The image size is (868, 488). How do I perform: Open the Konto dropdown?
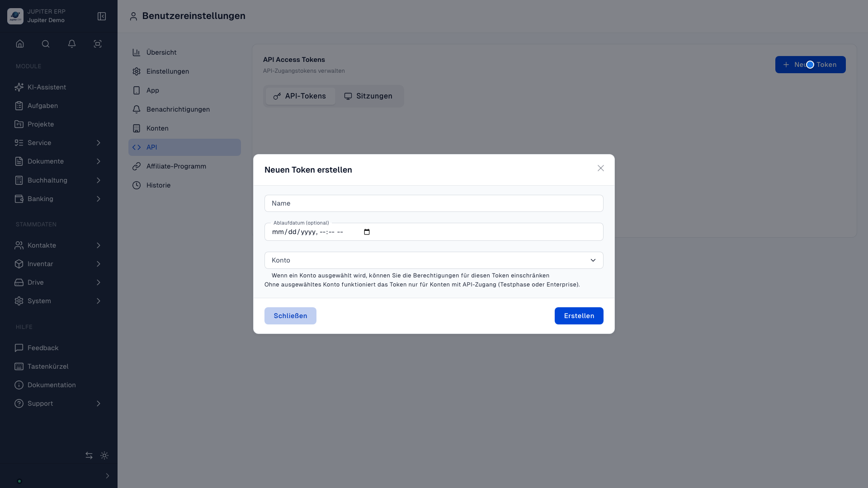434,260
